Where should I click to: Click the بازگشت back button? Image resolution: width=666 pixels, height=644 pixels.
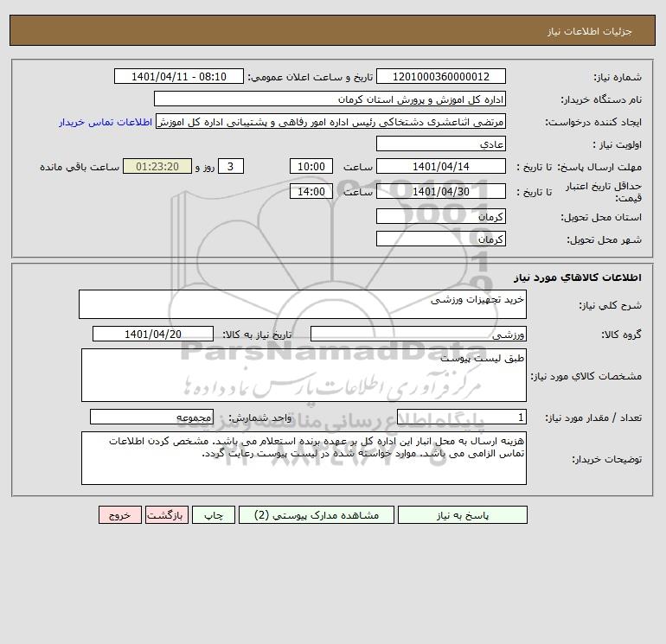click(x=166, y=515)
